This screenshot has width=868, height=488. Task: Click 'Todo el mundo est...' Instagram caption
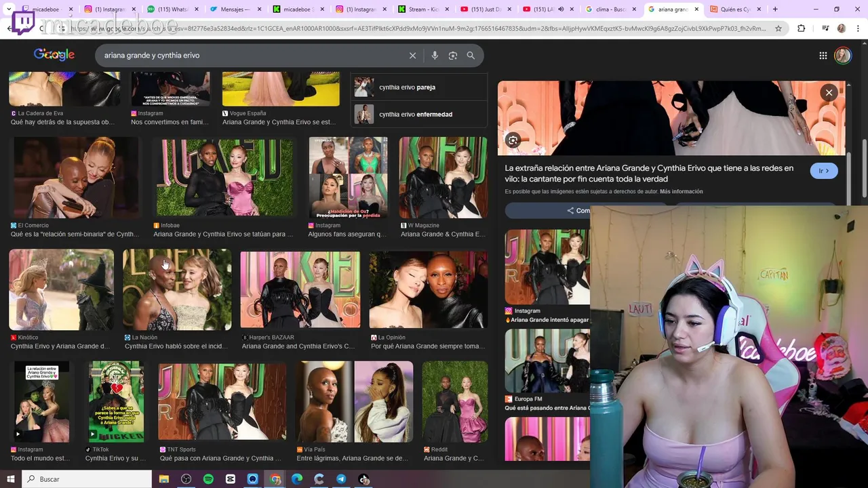[40, 459]
